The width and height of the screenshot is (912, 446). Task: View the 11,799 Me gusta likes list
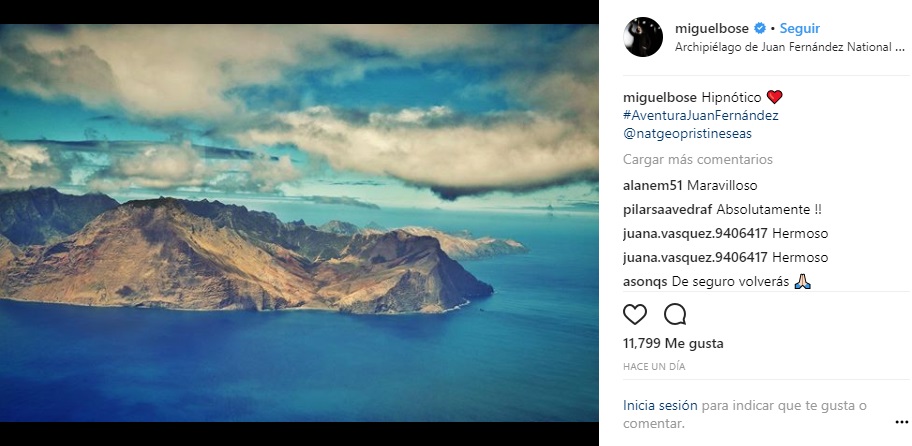point(673,343)
